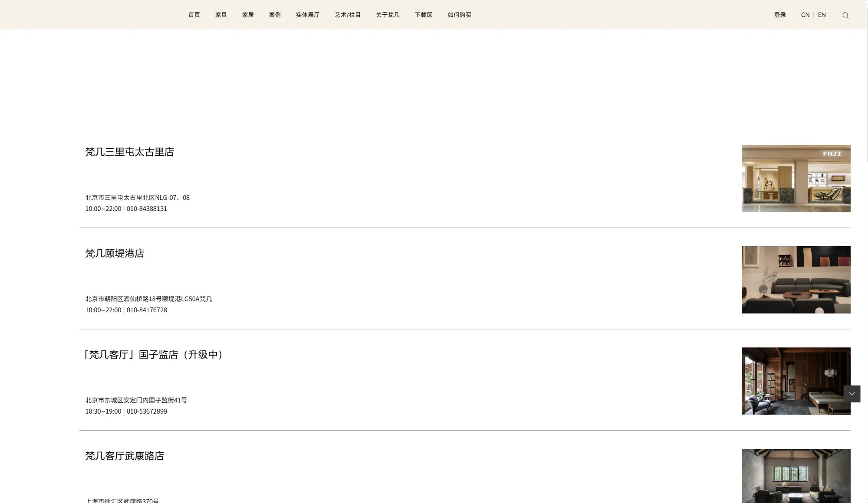The image size is (868, 503).
Task: Click 如何购买 navigation link
Action: [459, 15]
